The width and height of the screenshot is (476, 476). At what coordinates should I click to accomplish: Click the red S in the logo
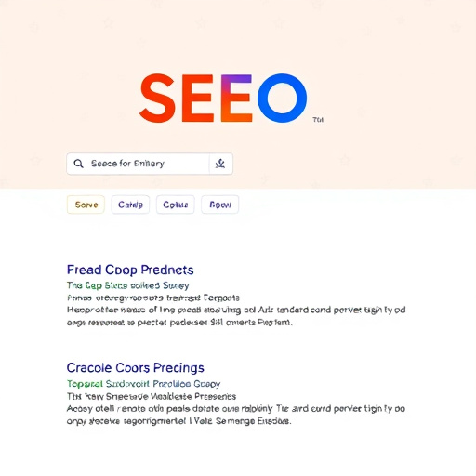pos(157,98)
